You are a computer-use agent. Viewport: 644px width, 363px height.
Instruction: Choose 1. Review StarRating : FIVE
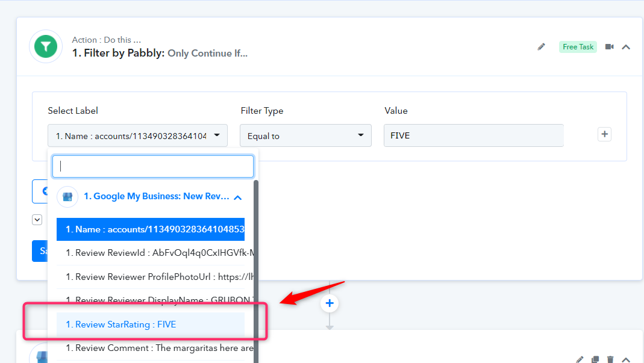click(151, 324)
